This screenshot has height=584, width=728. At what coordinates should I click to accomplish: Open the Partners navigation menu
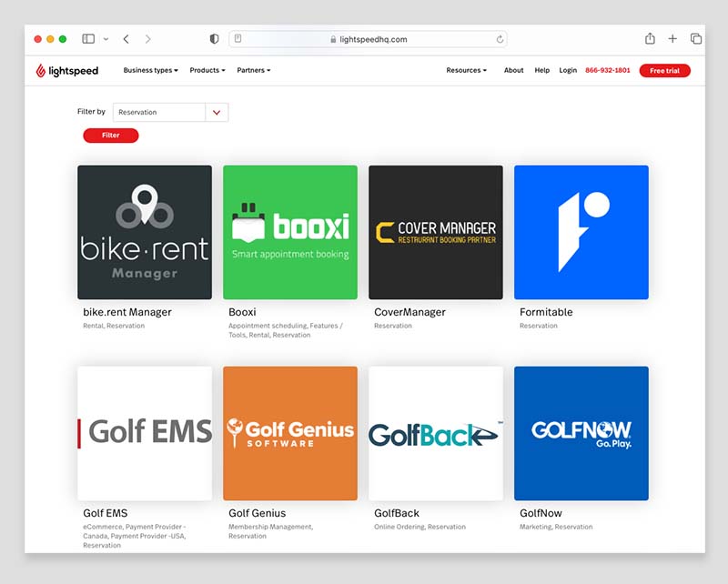pyautogui.click(x=253, y=70)
